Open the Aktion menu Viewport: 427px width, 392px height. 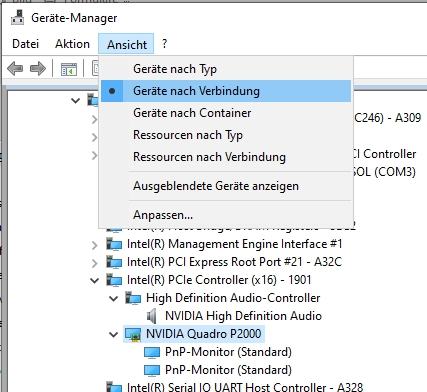tap(73, 44)
